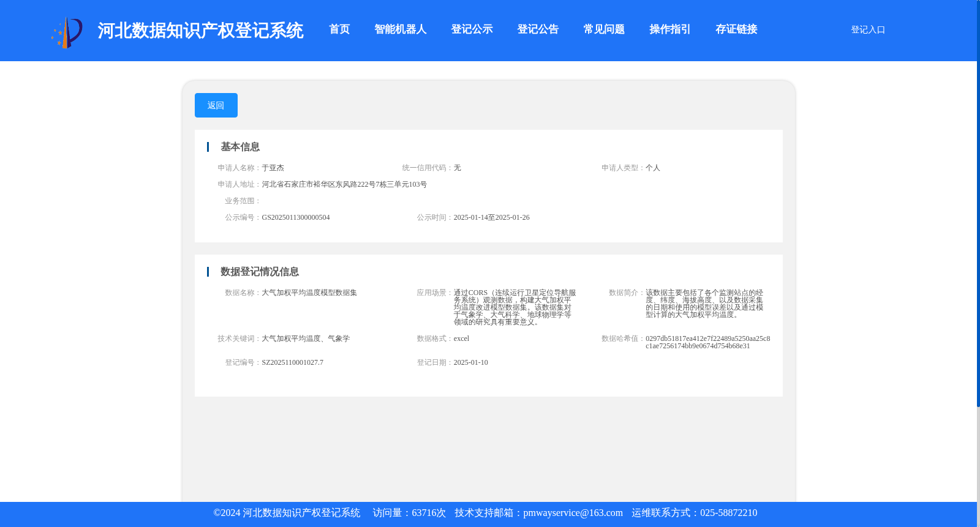Image resolution: width=980 pixels, height=527 pixels.
Task: Select 统一信用代码 value 无
Action: point(458,168)
